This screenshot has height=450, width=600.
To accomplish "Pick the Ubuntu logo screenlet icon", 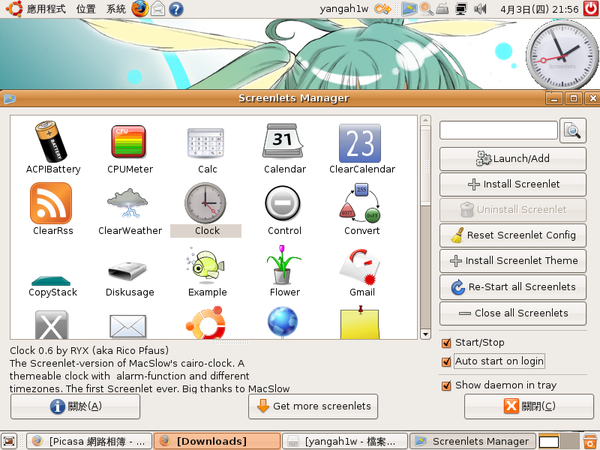I will pos(205,323).
